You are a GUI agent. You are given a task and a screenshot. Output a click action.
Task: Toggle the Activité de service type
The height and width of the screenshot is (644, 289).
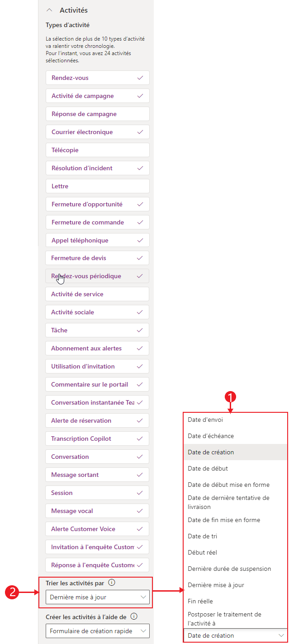97,294
